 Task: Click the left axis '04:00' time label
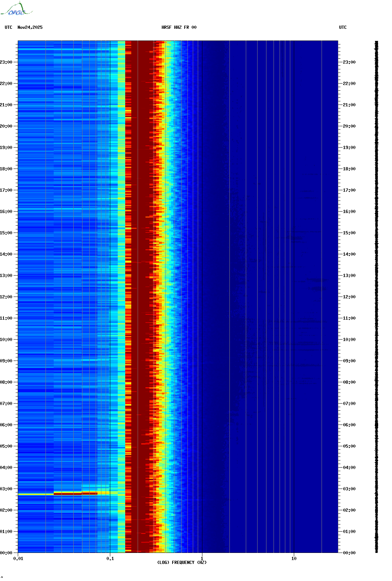pyautogui.click(x=6, y=468)
